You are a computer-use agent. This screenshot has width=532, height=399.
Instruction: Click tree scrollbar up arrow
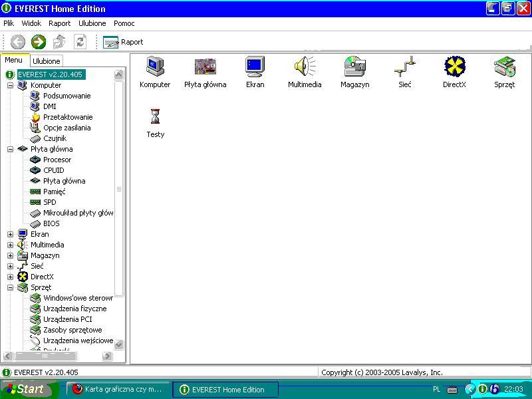click(119, 74)
